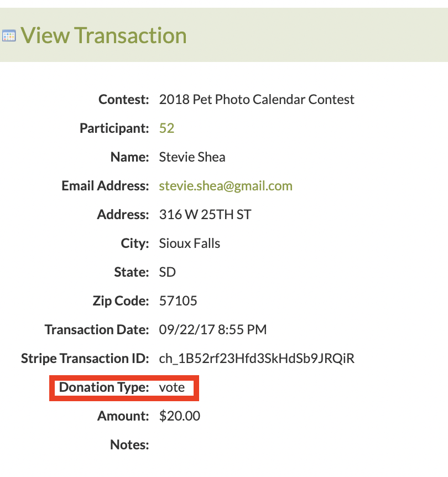Click the city value Sioux Falls

(190, 243)
